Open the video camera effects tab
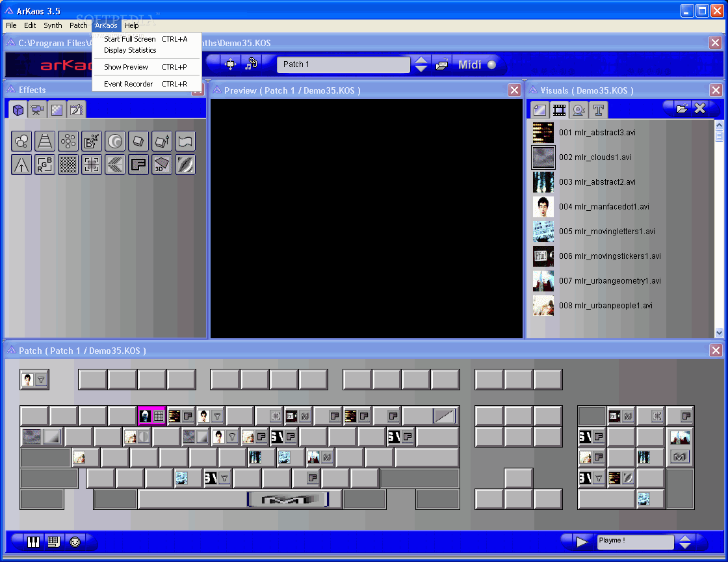This screenshot has height=562, width=728. [x=37, y=110]
